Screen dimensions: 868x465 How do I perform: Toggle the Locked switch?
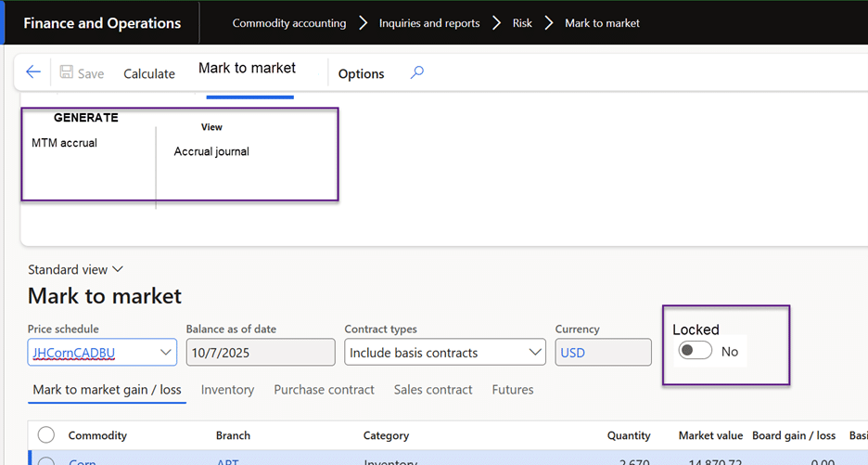coord(696,351)
